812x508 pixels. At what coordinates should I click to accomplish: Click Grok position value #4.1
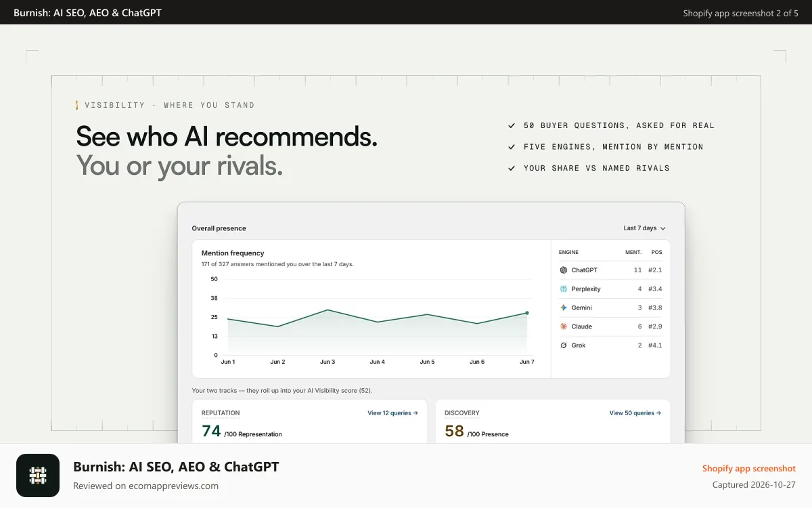click(655, 345)
